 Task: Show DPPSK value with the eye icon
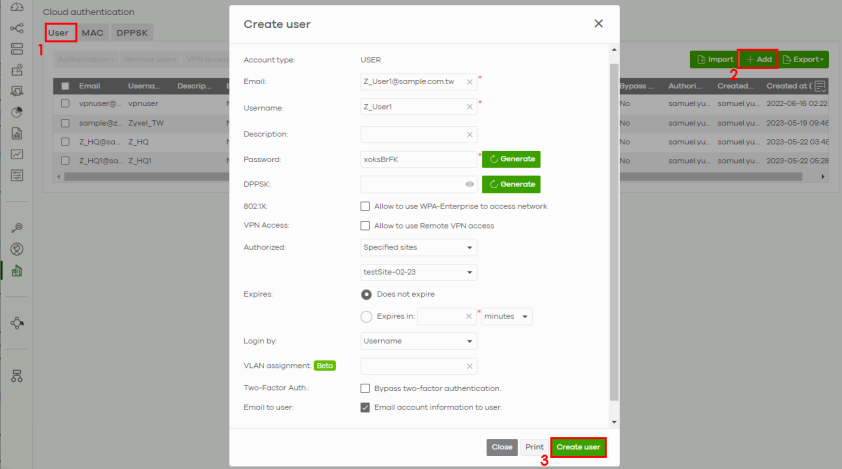tap(469, 184)
